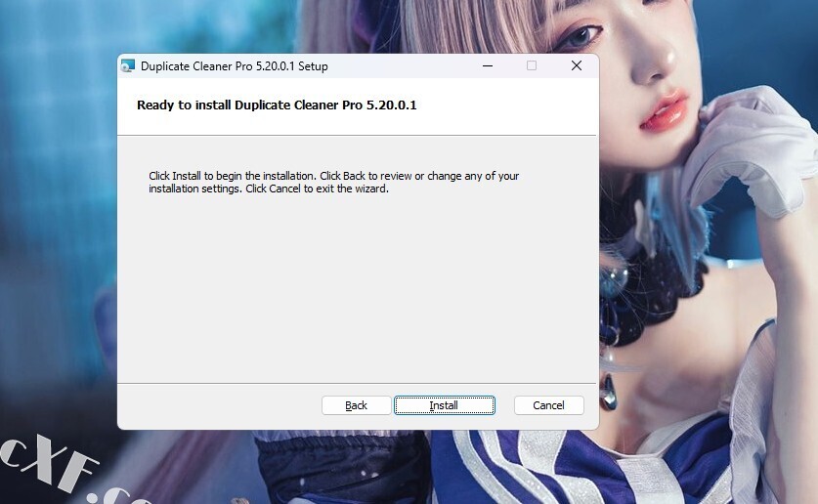Click the 'Duplicate Cleaner Pro 5.20.0.1 Setup' title

235,66
